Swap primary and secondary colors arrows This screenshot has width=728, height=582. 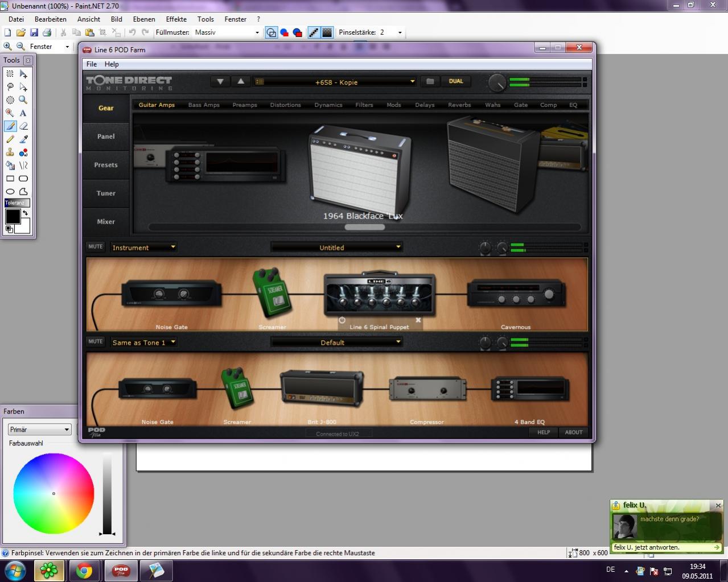coord(25,213)
